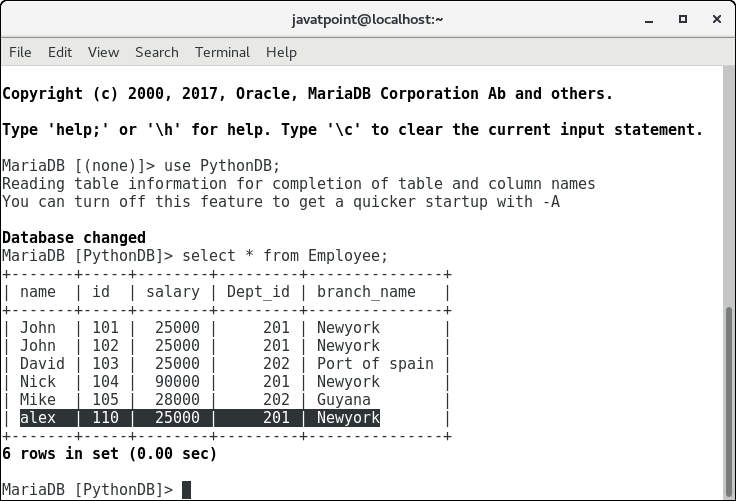Click the branch_name column header
The width and height of the screenshot is (736, 501).
(366, 292)
